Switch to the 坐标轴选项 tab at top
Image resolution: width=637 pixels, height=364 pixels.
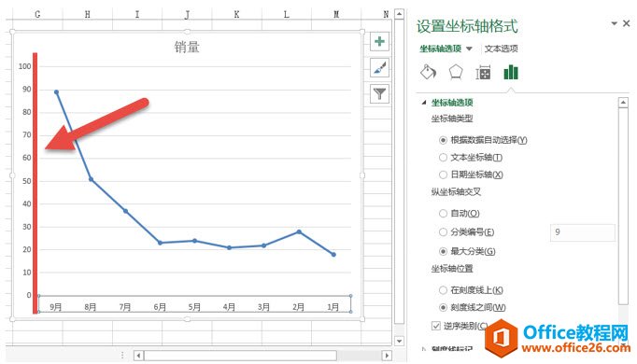[440, 49]
